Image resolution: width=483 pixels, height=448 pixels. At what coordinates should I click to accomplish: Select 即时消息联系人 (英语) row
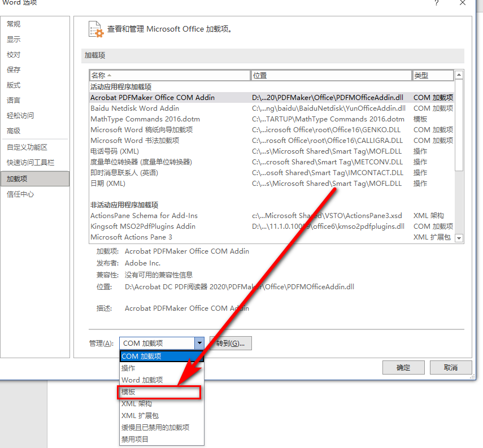[272, 172]
